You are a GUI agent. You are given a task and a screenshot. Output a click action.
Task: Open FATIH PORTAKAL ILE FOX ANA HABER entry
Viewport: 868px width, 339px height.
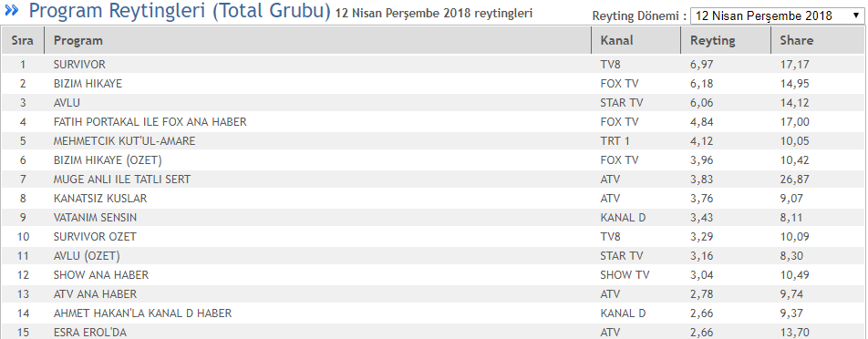pos(150,122)
